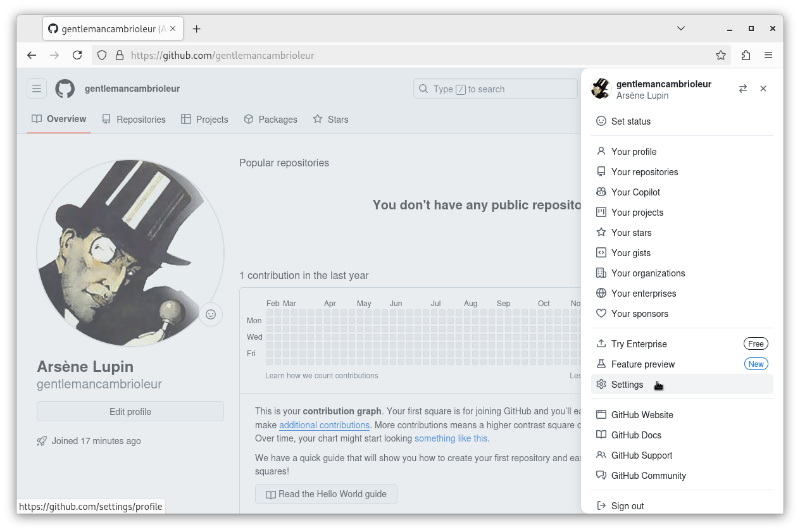The width and height of the screenshot is (800, 532).
Task: Reload the current page
Action: (77, 55)
